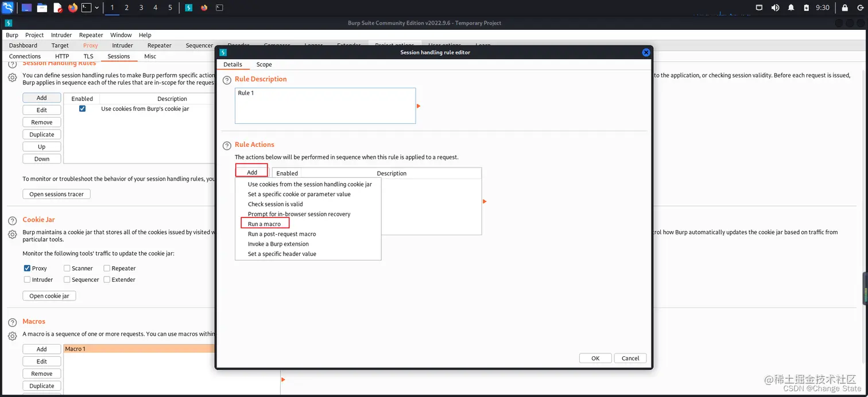Click Open cookie jar button
Image resolution: width=868 pixels, height=397 pixels.
49,296
